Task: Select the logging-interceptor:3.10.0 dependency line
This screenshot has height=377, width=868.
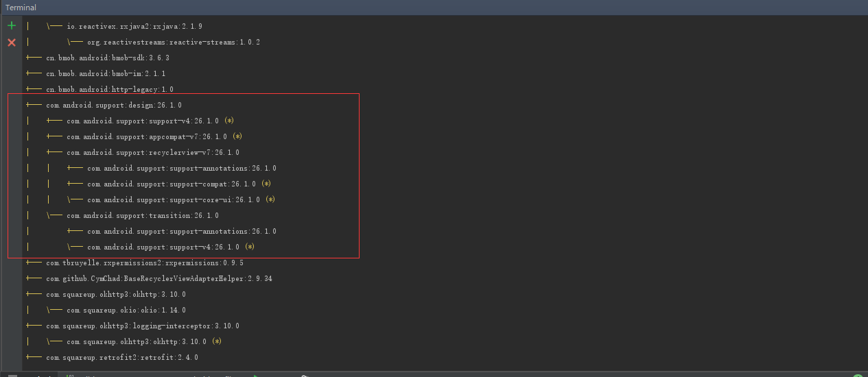Action: (x=143, y=326)
